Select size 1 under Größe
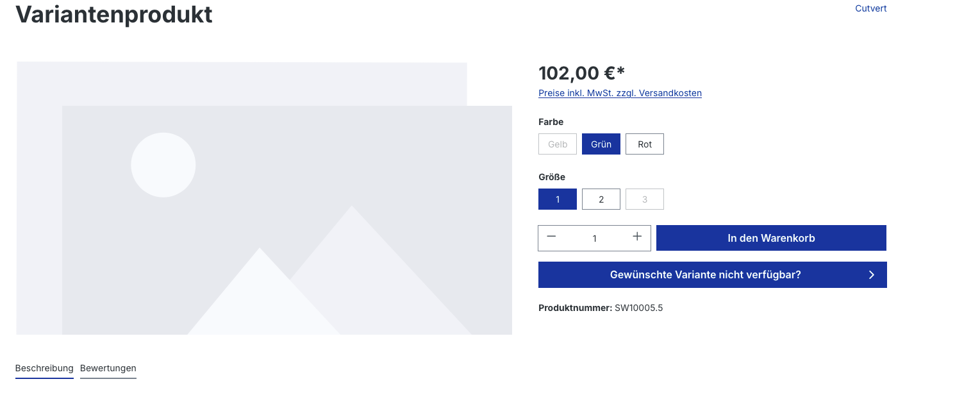980x395 pixels. tap(558, 199)
